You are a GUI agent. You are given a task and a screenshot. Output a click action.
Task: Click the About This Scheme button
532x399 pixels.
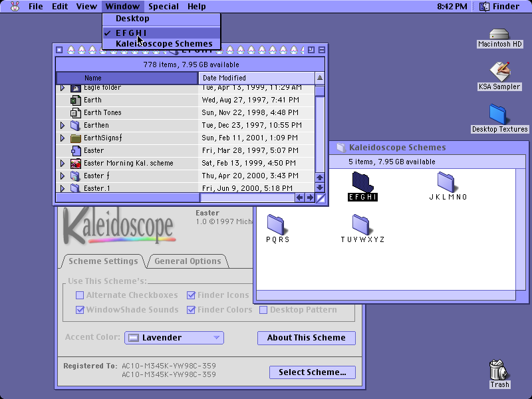tap(307, 338)
